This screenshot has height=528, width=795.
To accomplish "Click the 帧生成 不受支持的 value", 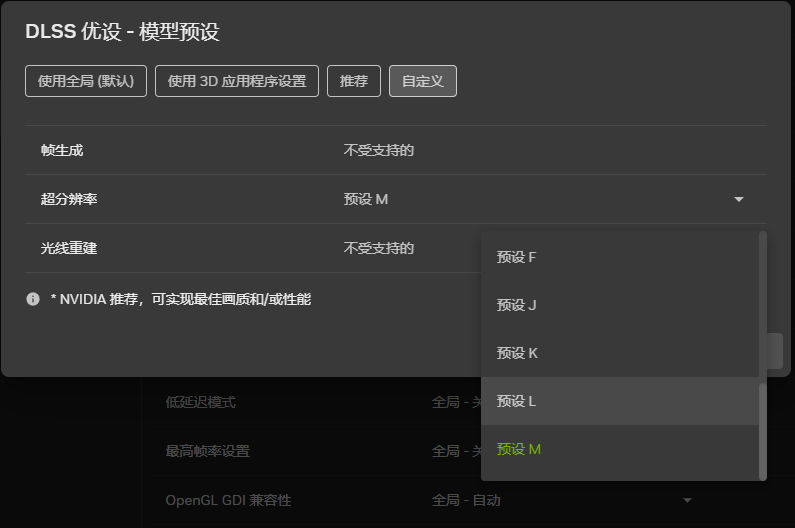I will point(379,150).
